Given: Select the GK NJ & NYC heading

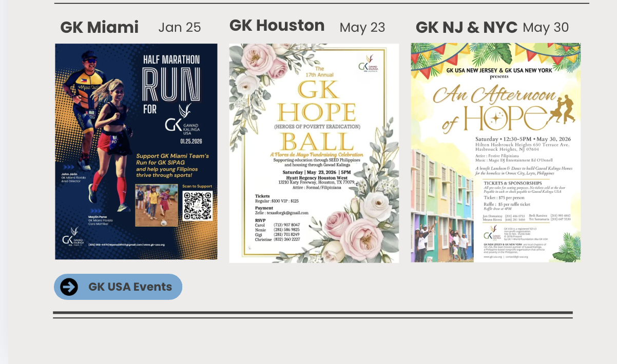Looking at the screenshot, I should point(466,27).
